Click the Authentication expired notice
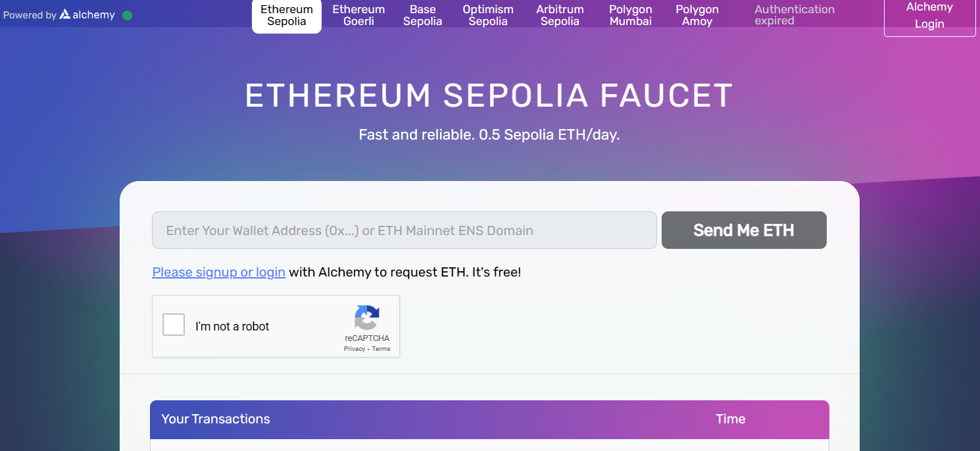Viewport: 980px width, 451px height. (x=795, y=15)
